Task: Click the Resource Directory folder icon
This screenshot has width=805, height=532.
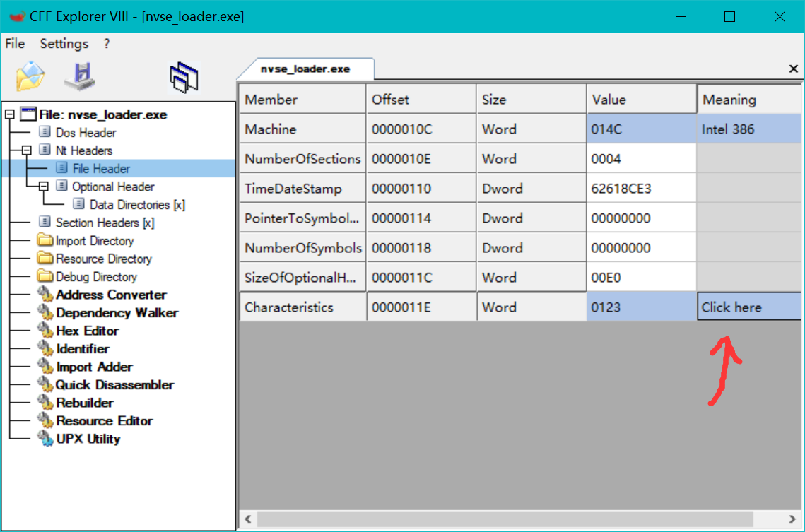Action: [45, 258]
